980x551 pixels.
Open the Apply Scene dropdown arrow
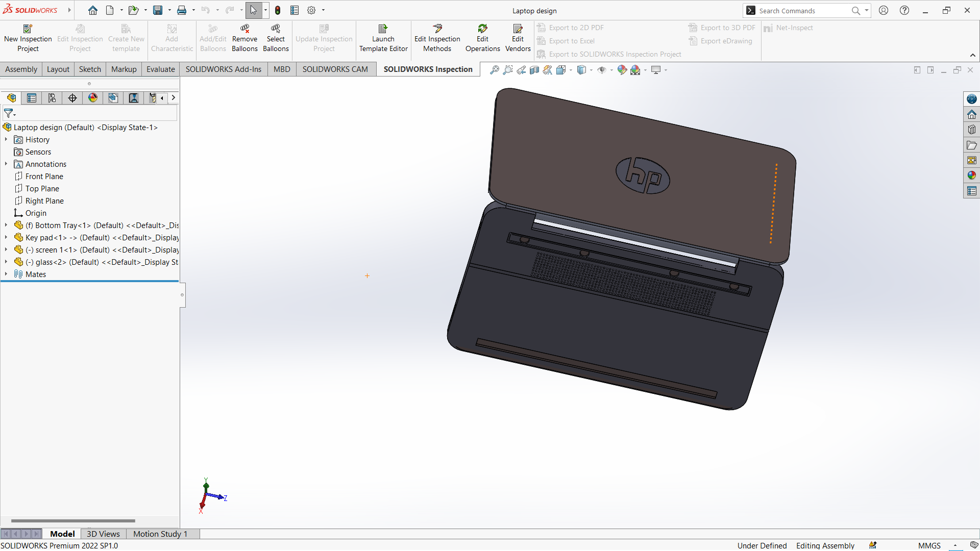click(645, 70)
